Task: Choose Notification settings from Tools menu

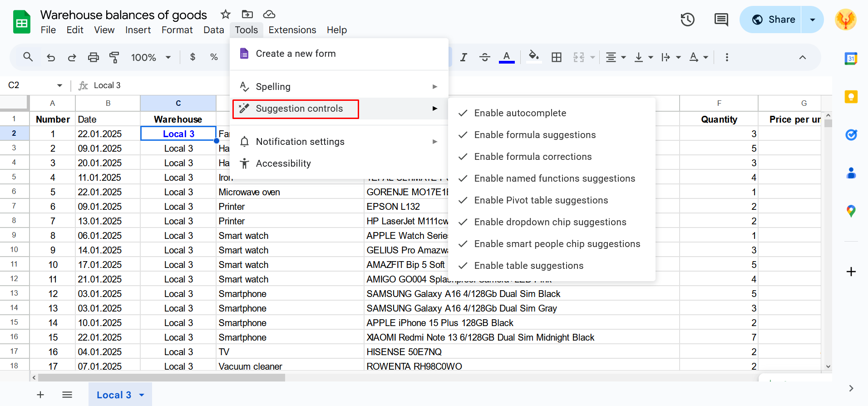Action: point(300,142)
